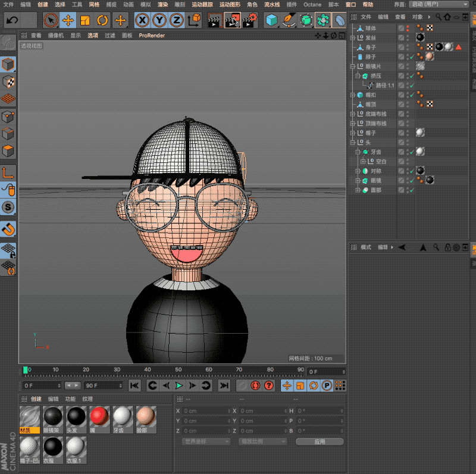
Task: Select the Live Selection tool
Action: click(x=51, y=20)
